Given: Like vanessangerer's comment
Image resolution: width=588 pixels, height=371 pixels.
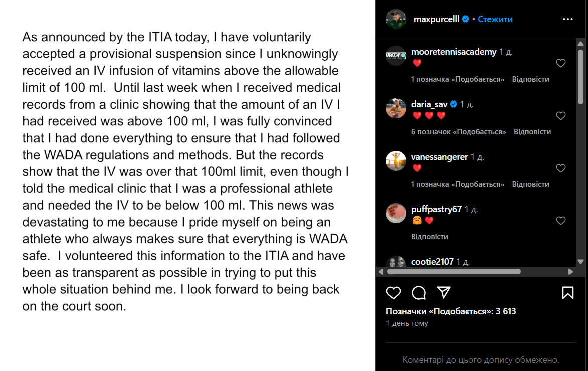Looking at the screenshot, I should pyautogui.click(x=560, y=168).
